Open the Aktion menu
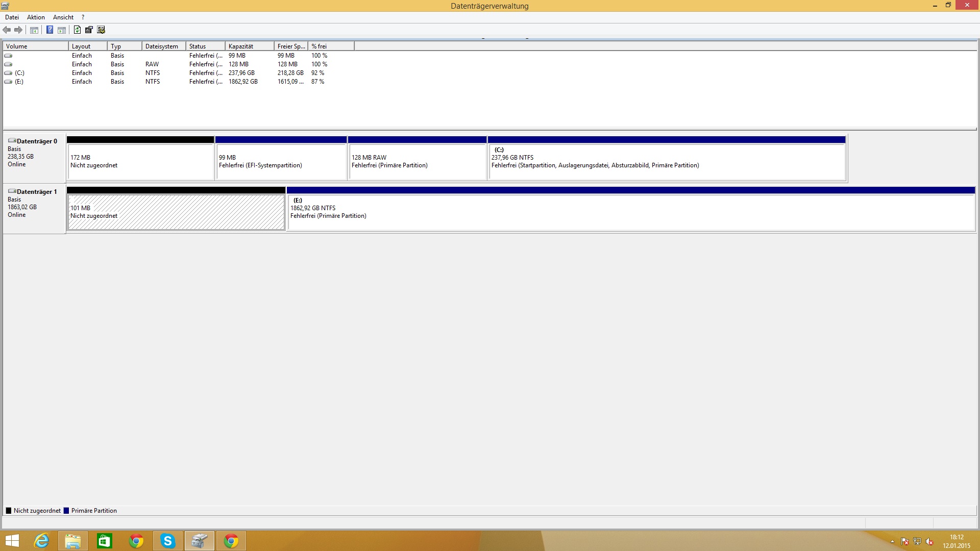This screenshot has width=980, height=551. coord(36,17)
